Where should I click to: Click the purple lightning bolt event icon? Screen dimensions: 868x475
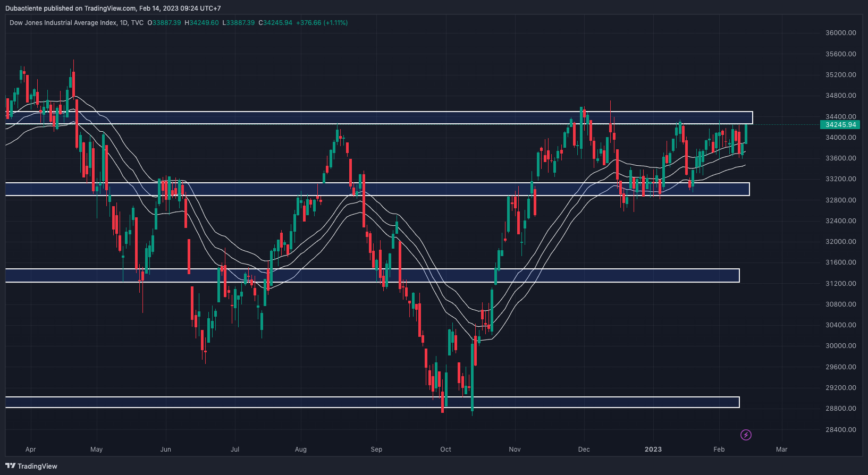tap(746, 435)
